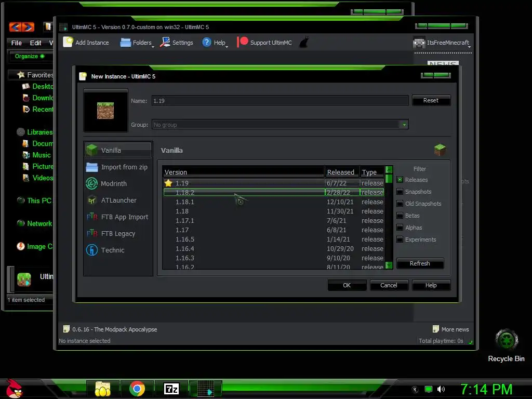The height and width of the screenshot is (399, 532).
Task: Click the Vanilla grass block header icon
Action: tap(440, 150)
